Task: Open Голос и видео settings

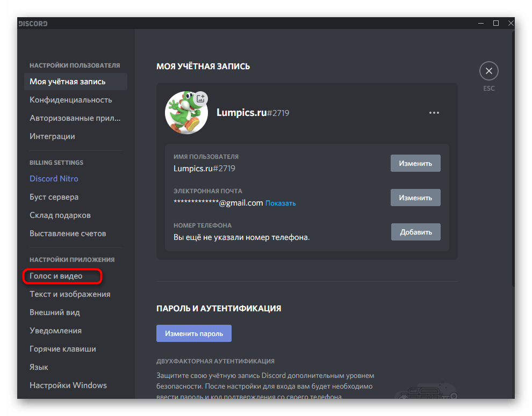Action: tap(56, 276)
